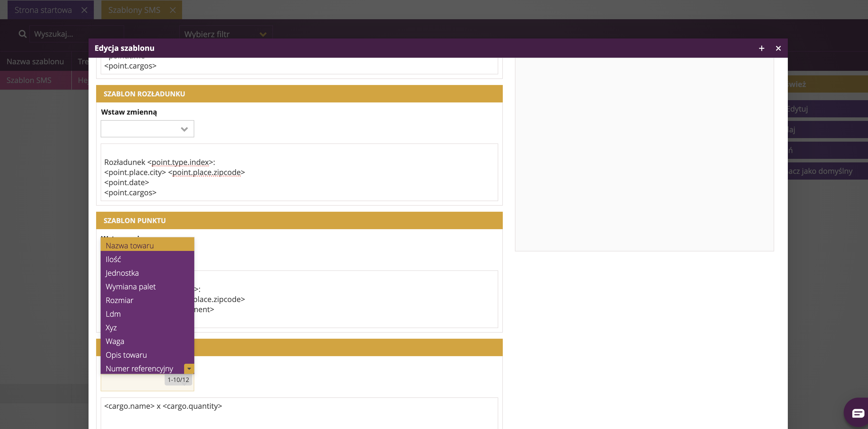Viewport: 868px width, 429px height.
Task: Choose Numer referencyjny from list
Action: point(139,368)
